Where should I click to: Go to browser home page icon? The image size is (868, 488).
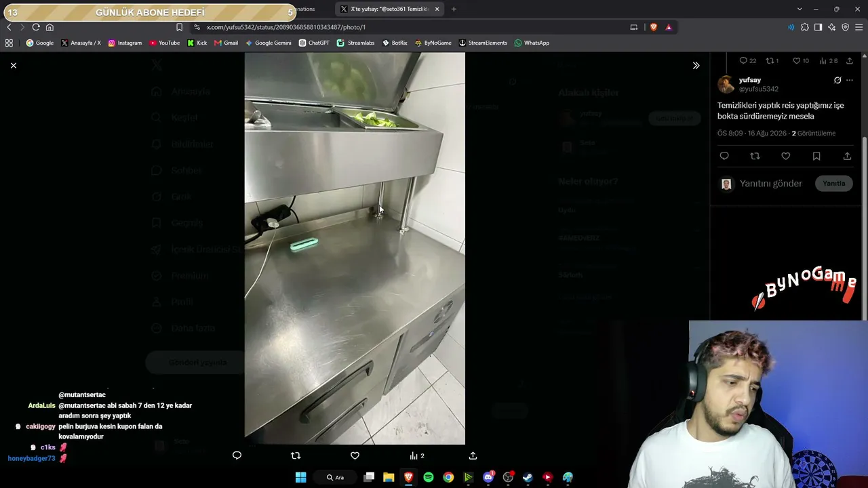[x=50, y=27]
